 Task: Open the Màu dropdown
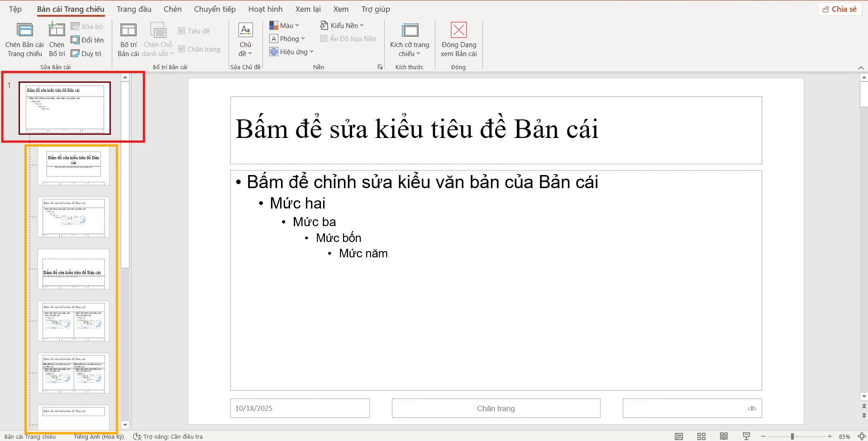284,25
